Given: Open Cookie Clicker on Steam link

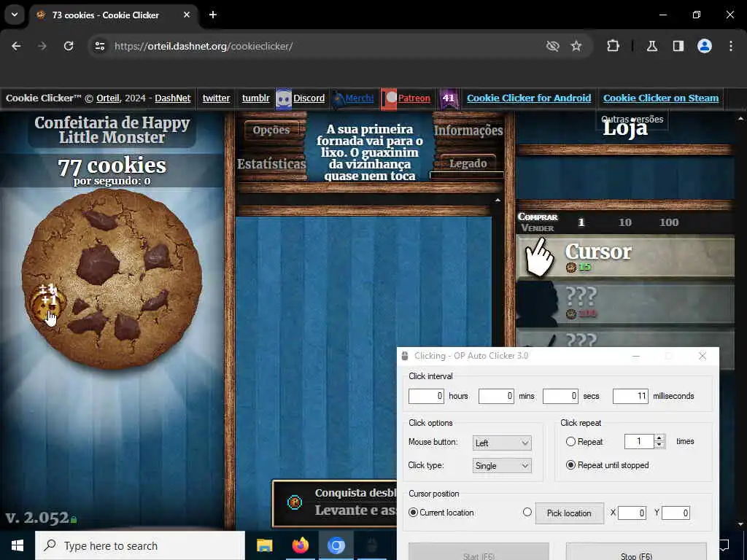Looking at the screenshot, I should click(x=661, y=98).
